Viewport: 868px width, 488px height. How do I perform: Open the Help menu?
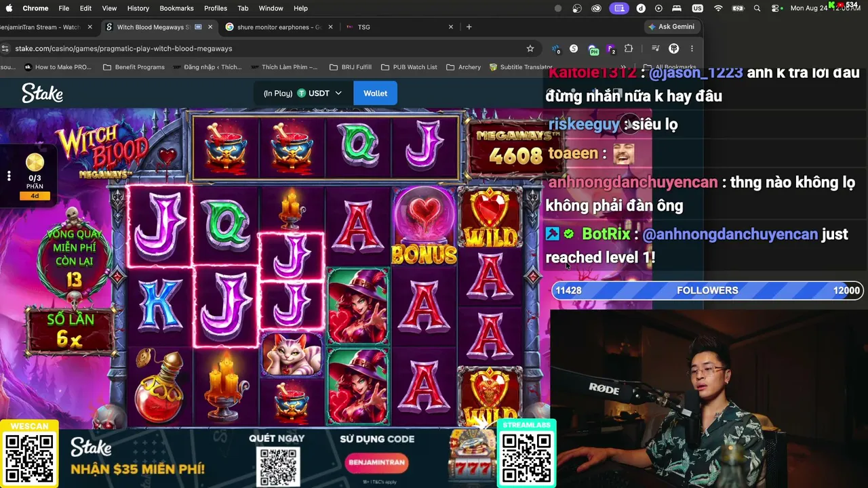[300, 8]
